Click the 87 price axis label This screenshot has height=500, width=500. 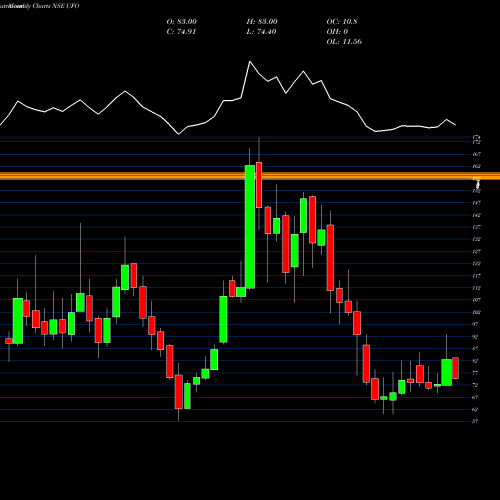(x=476, y=349)
